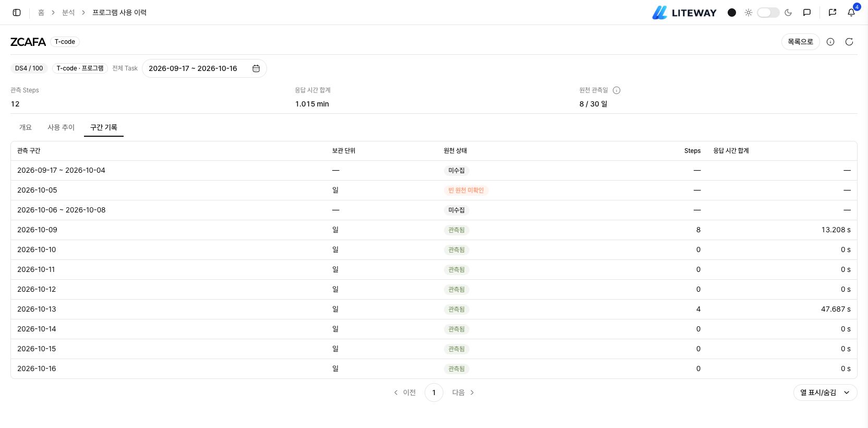Click the 1.015 min total value

pos(312,104)
